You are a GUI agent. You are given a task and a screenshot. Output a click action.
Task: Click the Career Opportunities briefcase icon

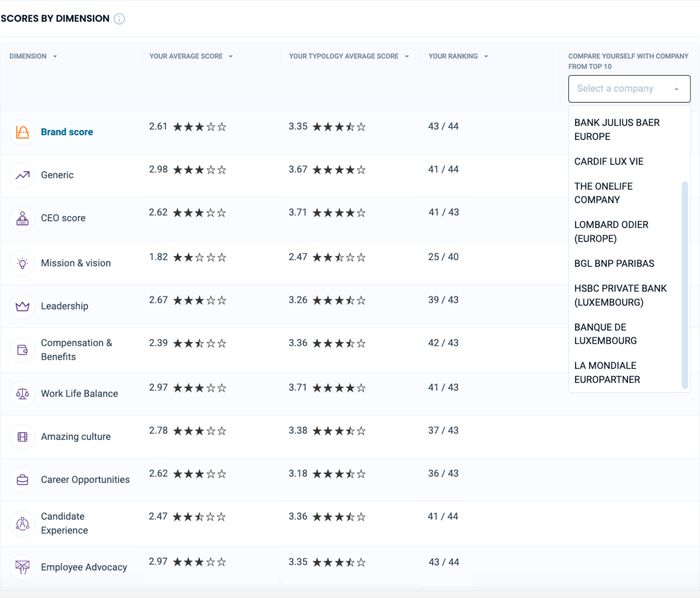23,480
